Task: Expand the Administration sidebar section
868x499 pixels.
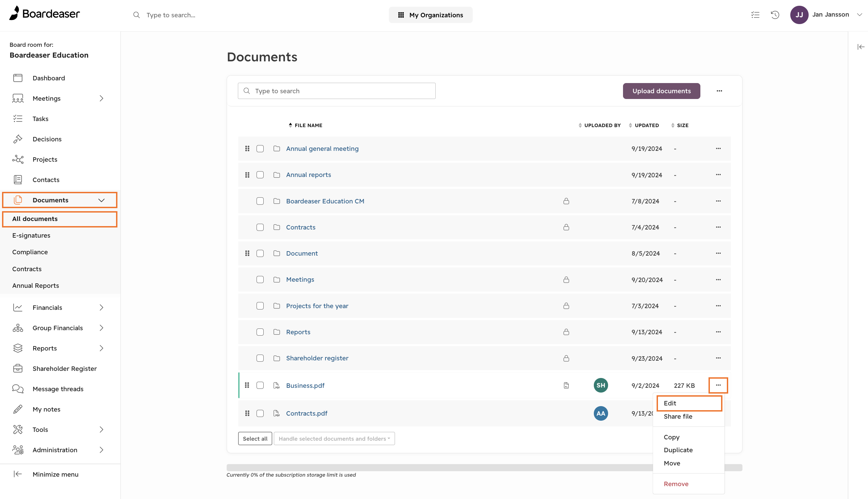Action: pyautogui.click(x=101, y=450)
